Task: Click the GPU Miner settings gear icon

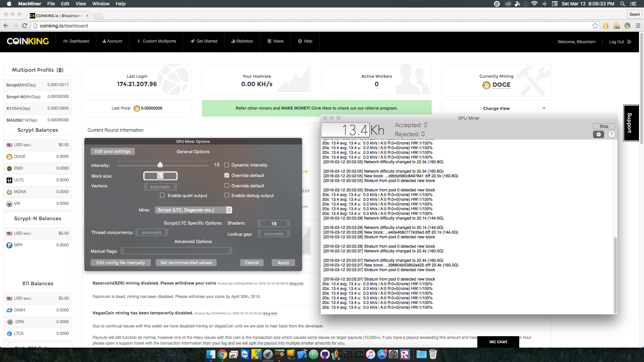Action: pos(598,134)
